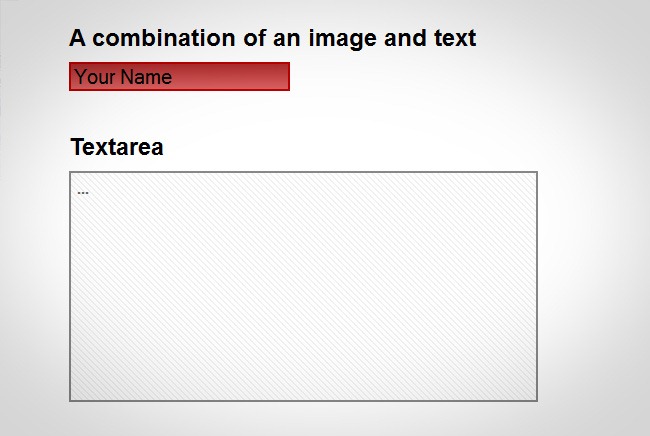Image resolution: width=650 pixels, height=436 pixels.
Task: Click the "Textarea" heading
Action: tap(117, 147)
